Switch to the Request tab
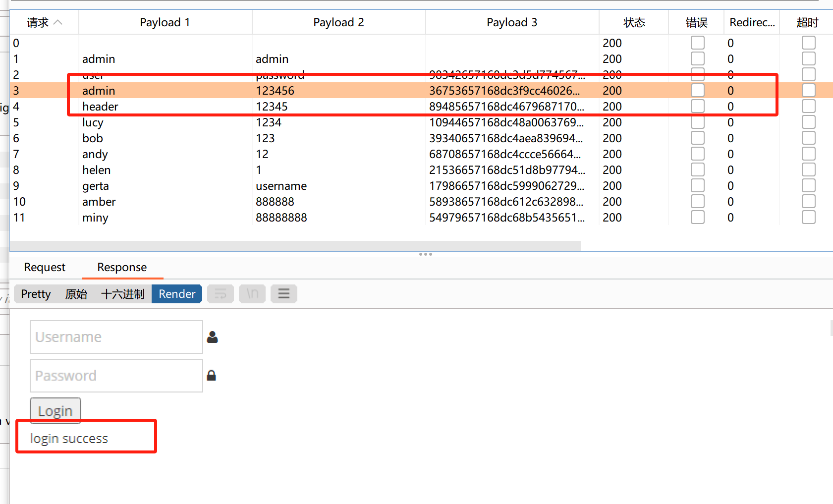 click(x=45, y=267)
